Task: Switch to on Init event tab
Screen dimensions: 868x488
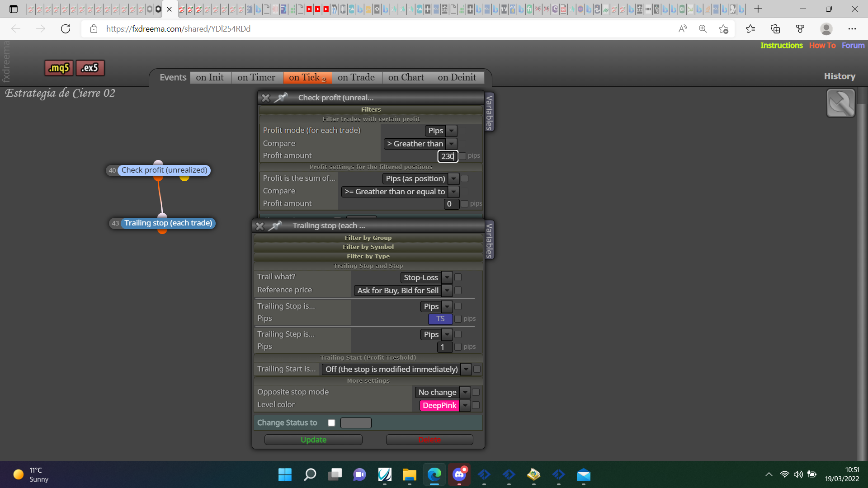Action: (210, 77)
